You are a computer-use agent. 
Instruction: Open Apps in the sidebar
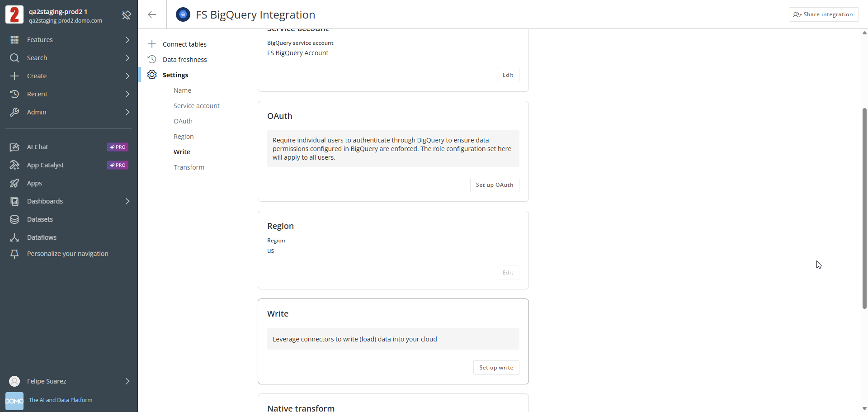pos(34,183)
